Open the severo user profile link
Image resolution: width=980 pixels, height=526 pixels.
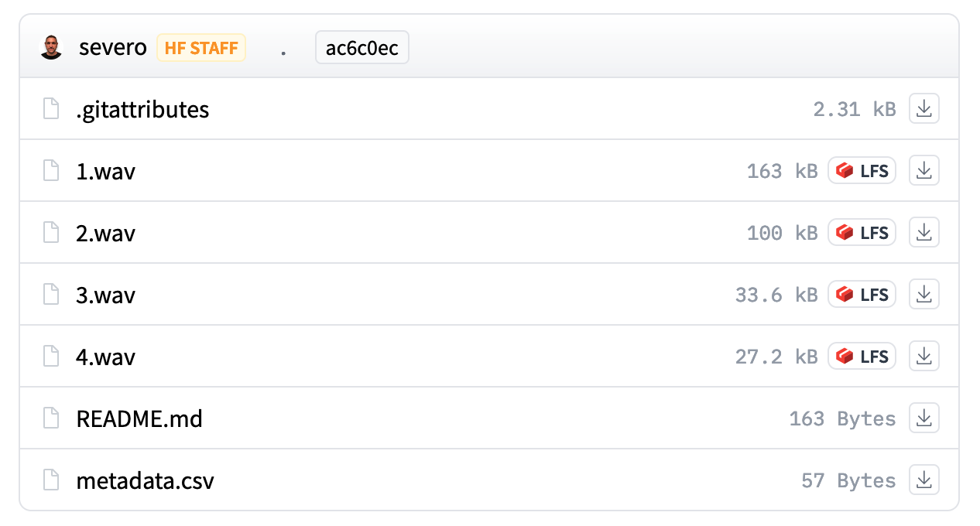(x=112, y=48)
